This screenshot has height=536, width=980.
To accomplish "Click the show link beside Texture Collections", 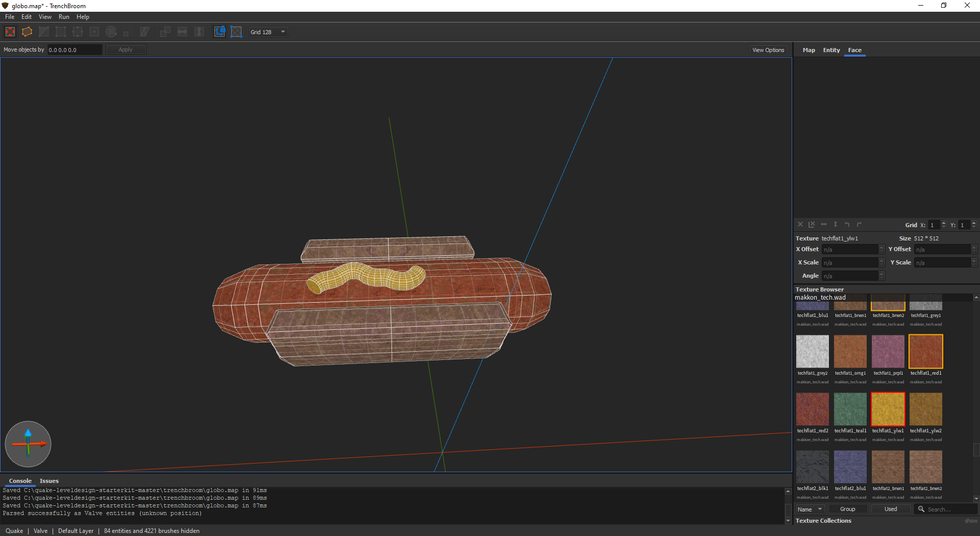I will [971, 521].
